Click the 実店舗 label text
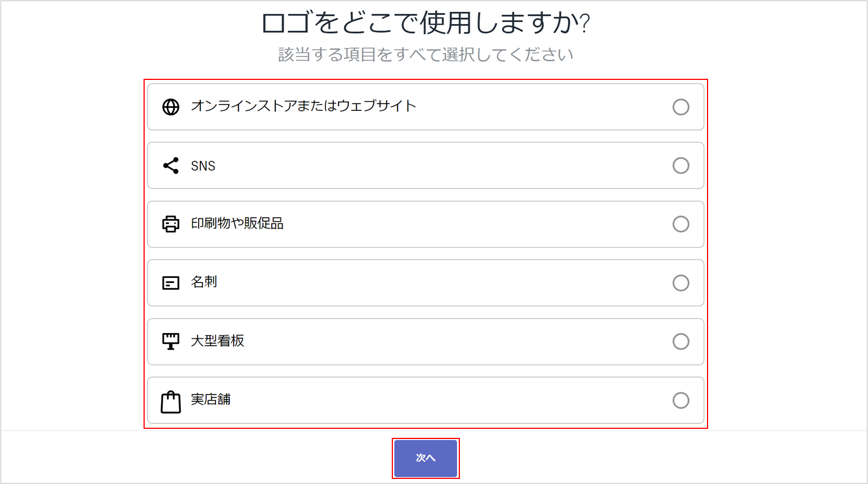868x484 pixels. click(211, 399)
